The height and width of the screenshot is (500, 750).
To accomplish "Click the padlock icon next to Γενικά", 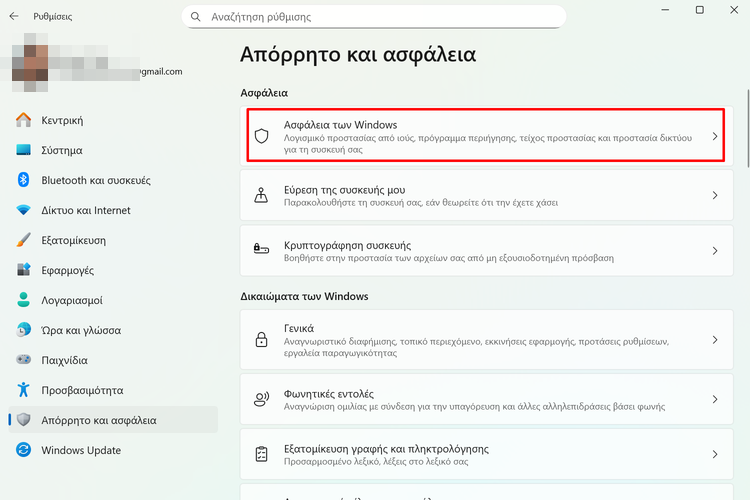I will click(x=262, y=338).
